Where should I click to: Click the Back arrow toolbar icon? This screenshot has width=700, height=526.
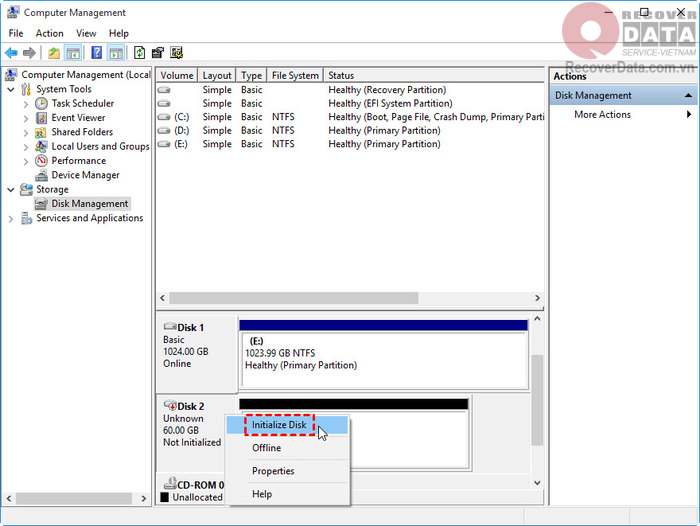[11, 53]
